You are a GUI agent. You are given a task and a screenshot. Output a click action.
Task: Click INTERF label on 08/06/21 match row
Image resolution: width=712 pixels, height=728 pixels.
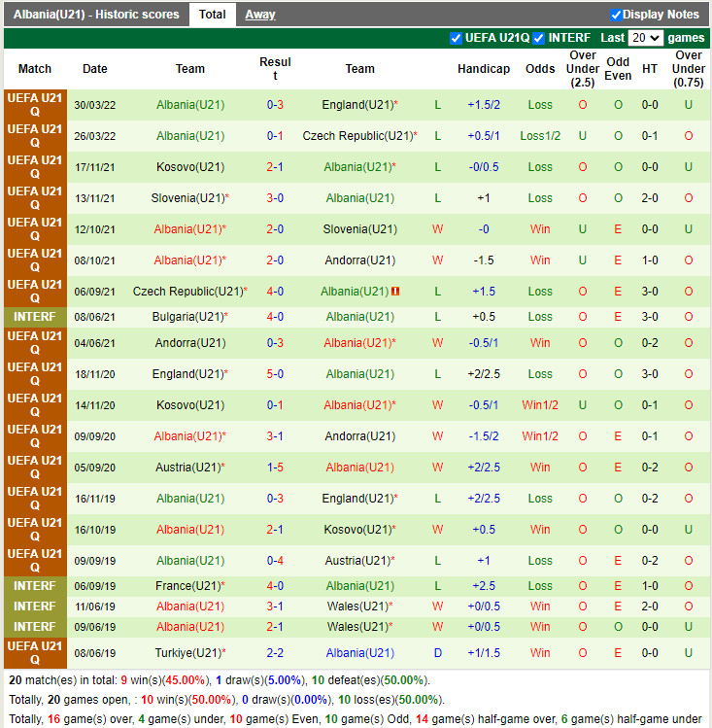pos(35,317)
